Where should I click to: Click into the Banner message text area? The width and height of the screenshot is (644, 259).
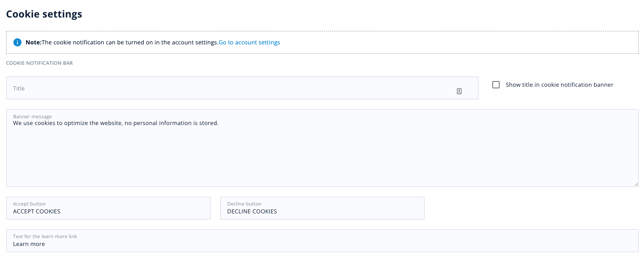[x=322, y=148]
